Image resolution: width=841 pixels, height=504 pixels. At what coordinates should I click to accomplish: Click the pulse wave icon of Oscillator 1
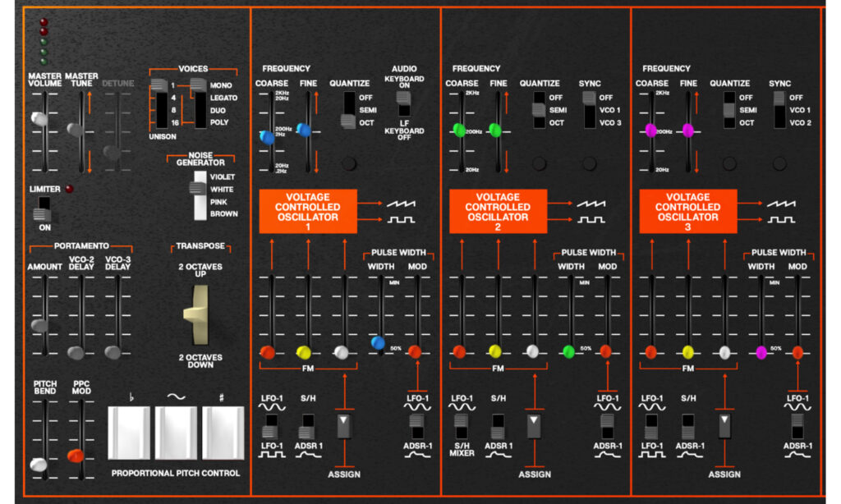pyautogui.click(x=401, y=220)
